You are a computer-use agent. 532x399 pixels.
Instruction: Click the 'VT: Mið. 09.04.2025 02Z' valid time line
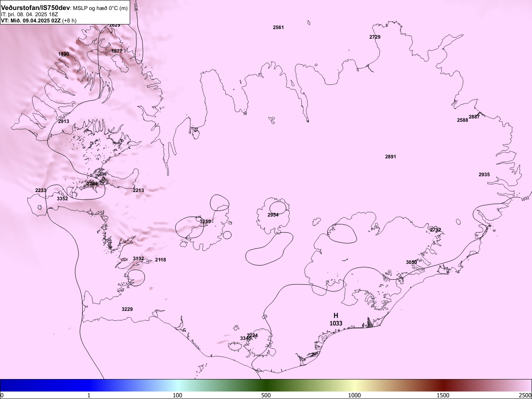(31, 20)
